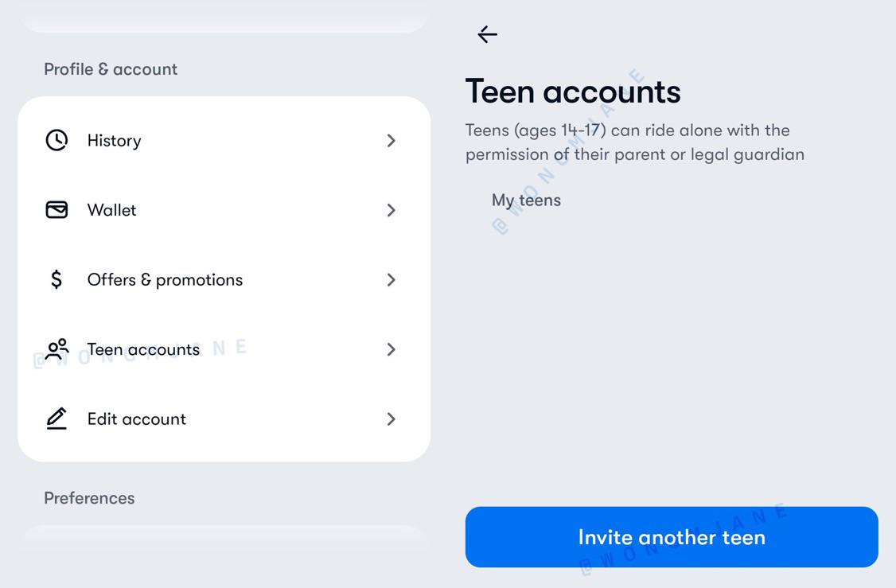
Task: Click chevron next to Teen accounts
Action: pos(391,349)
